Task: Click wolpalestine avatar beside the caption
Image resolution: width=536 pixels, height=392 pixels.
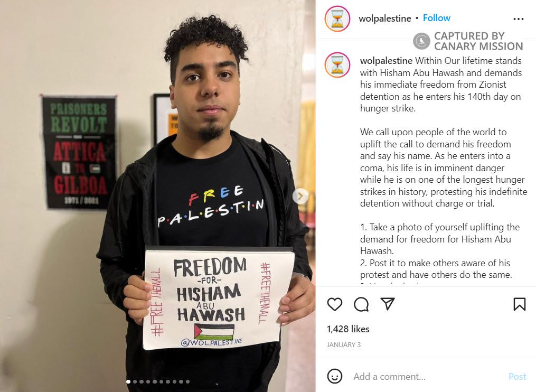Action: 337,65
